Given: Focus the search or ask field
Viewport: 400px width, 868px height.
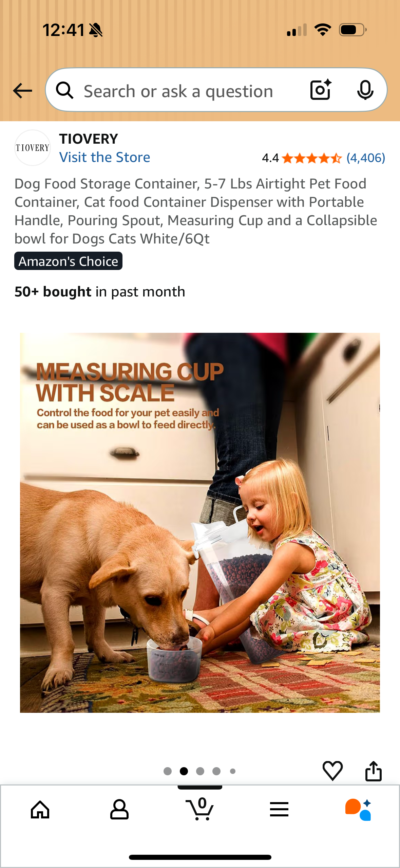Looking at the screenshot, I should pos(178,91).
